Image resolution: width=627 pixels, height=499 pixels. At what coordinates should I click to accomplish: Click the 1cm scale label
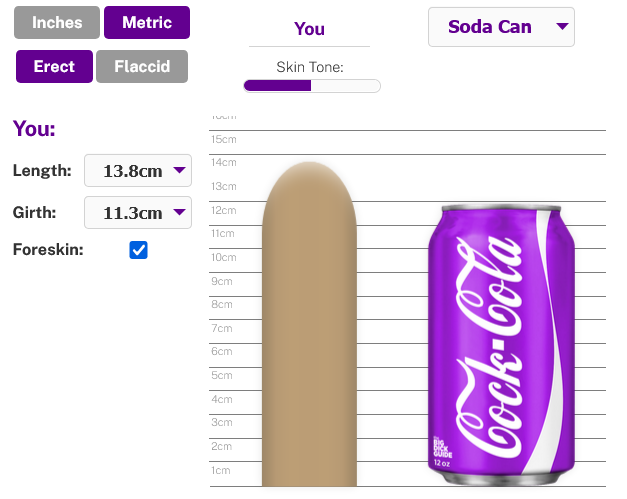point(221,470)
